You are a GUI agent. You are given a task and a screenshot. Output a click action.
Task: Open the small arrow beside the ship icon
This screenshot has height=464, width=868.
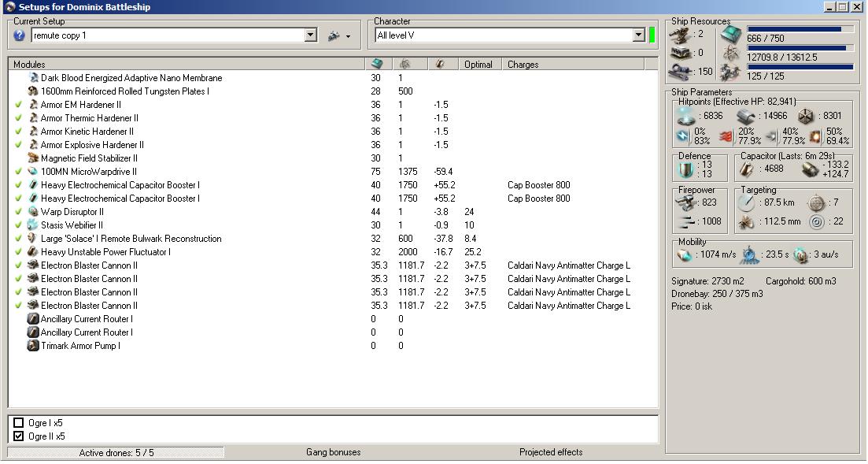click(x=348, y=37)
